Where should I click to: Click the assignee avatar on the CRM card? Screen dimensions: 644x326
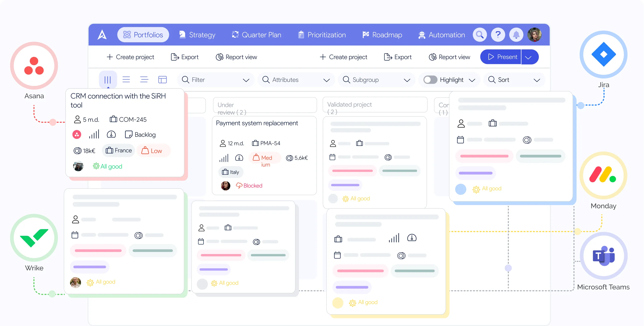[78, 166]
